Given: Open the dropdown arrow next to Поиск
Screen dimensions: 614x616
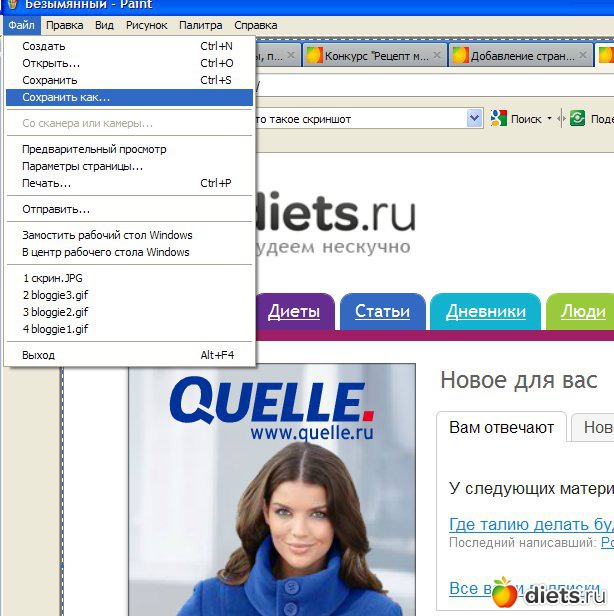Looking at the screenshot, I should pos(549,119).
